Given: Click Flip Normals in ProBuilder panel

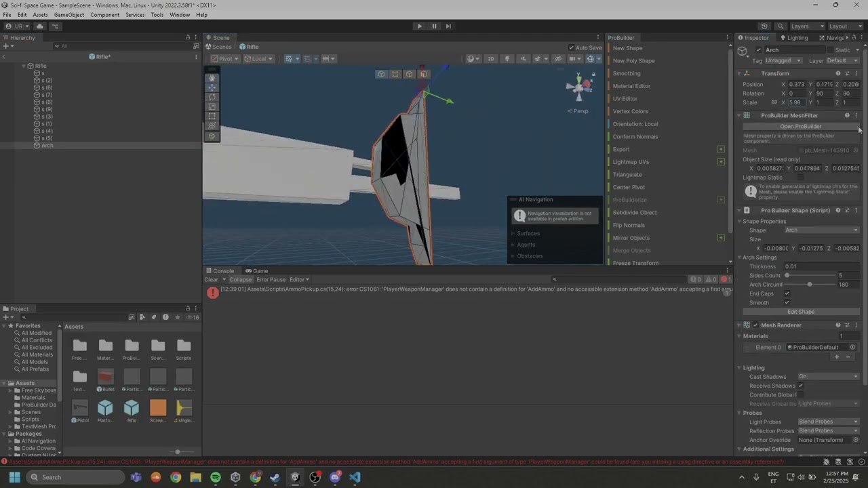Looking at the screenshot, I should [629, 226].
